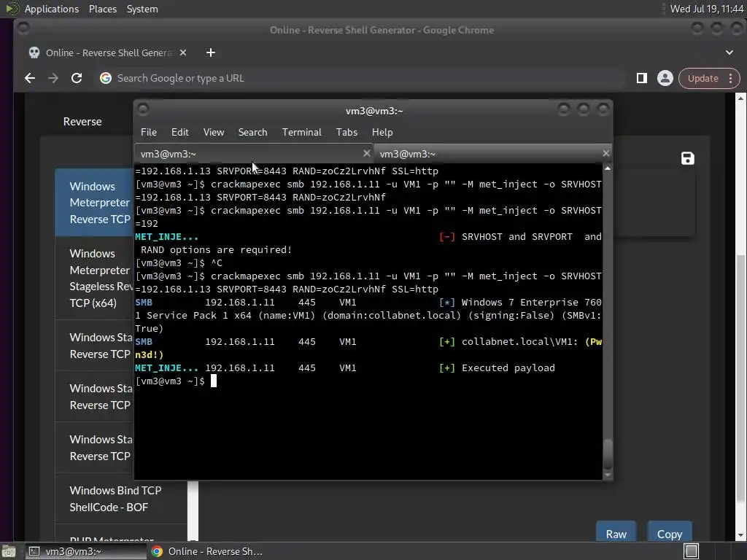Click show desktop icon in taskbar
The image size is (747, 560).
[9, 551]
